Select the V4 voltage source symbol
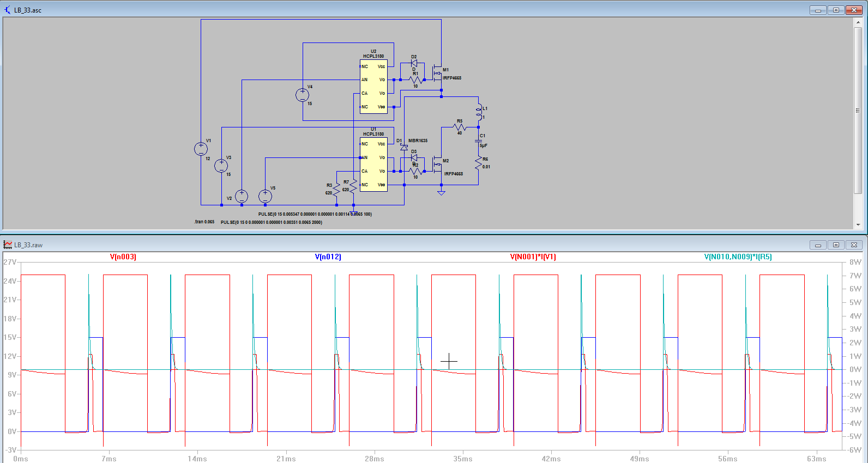This screenshot has height=463, width=868. tap(302, 95)
